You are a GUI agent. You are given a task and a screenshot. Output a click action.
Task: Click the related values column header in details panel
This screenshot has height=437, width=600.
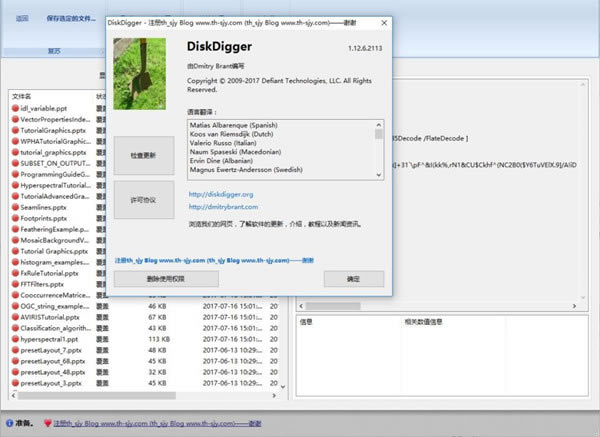423,322
